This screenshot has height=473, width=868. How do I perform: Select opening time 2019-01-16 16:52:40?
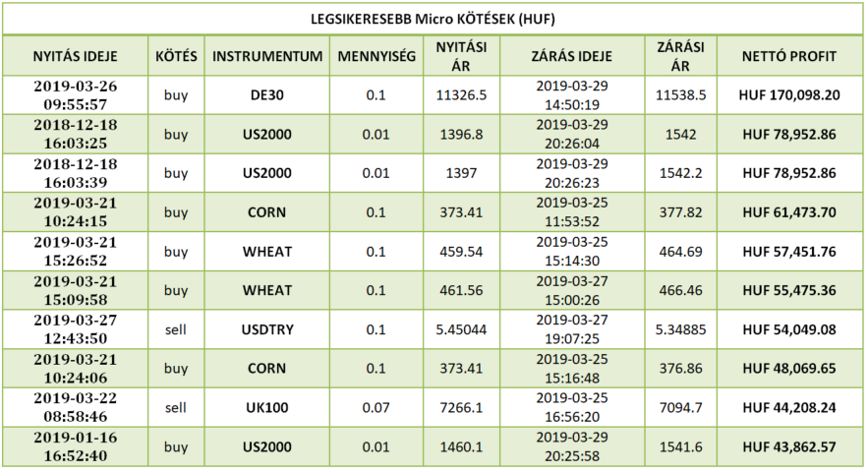point(75,447)
